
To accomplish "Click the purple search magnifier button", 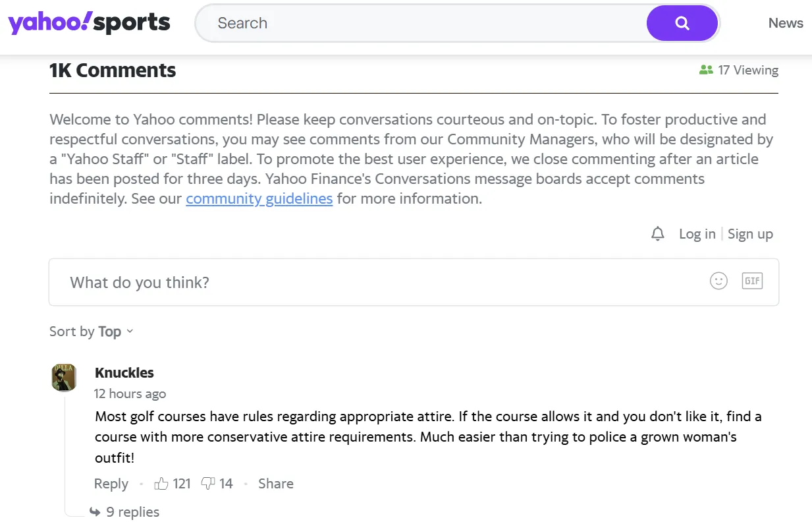I will click(x=682, y=24).
